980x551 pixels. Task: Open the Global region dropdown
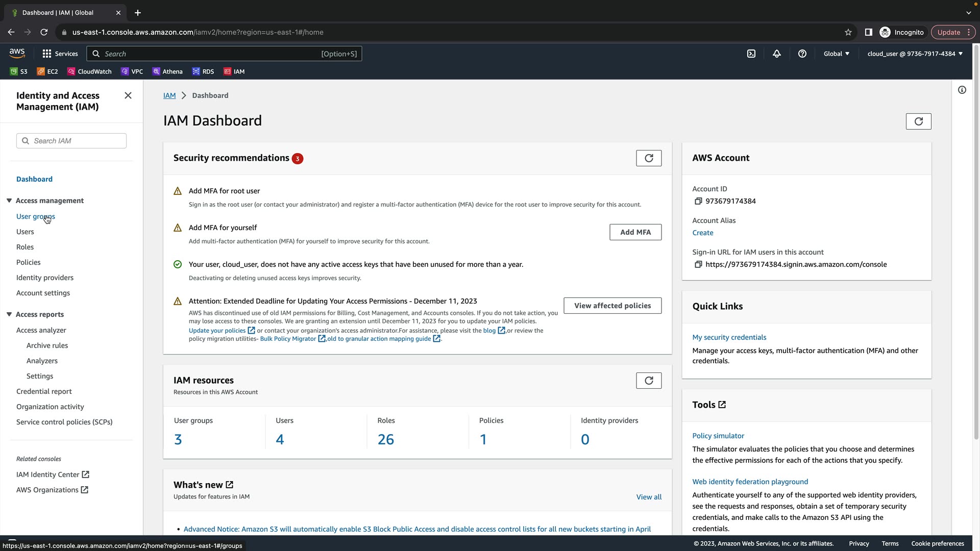836,54
